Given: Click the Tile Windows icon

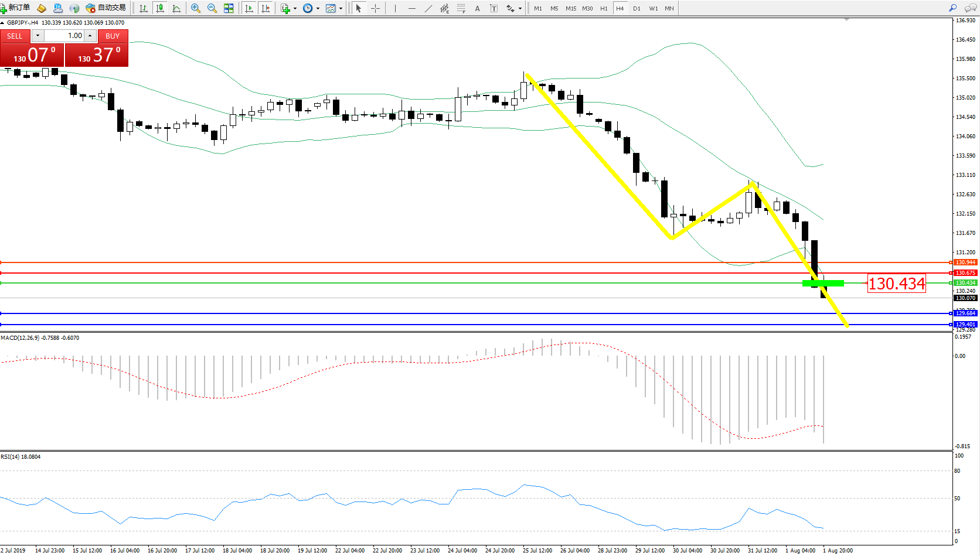Looking at the screenshot, I should point(229,8).
